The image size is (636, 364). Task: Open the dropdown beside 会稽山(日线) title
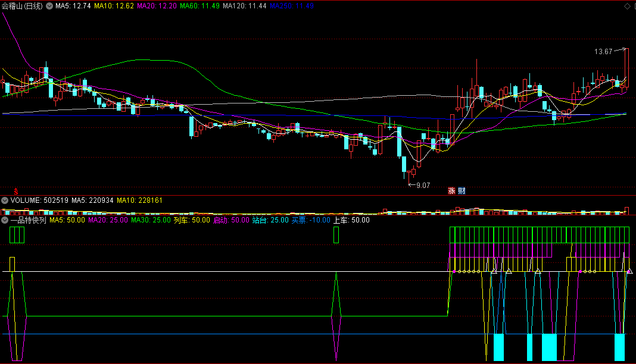click(x=49, y=6)
